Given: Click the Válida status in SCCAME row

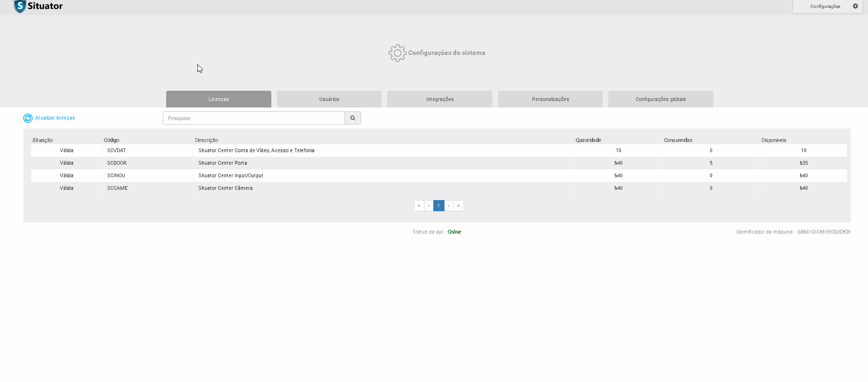Looking at the screenshot, I should point(67,188).
